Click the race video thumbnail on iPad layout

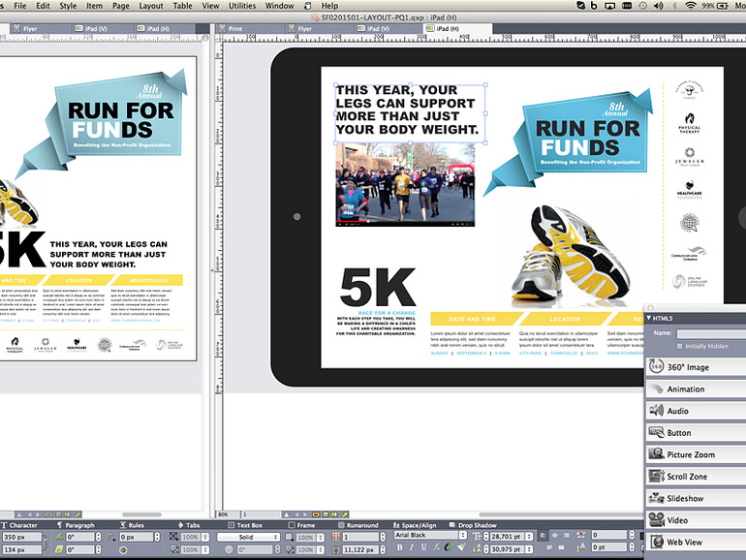pos(405,185)
